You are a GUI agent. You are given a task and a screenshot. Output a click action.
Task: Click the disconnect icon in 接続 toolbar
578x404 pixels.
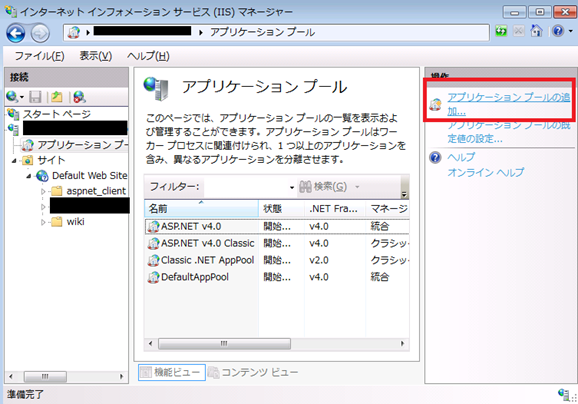pos(79,97)
